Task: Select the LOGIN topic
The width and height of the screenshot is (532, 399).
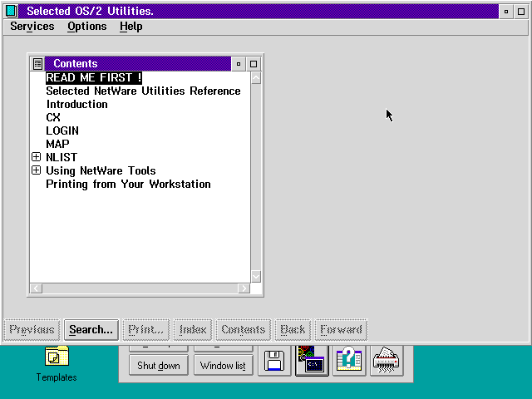Action: [62, 131]
